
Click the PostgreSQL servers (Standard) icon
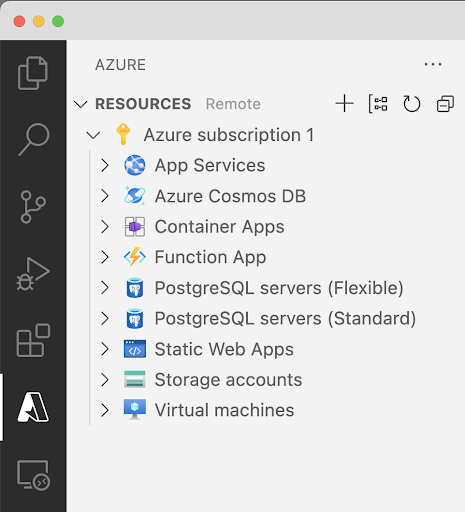pos(135,318)
